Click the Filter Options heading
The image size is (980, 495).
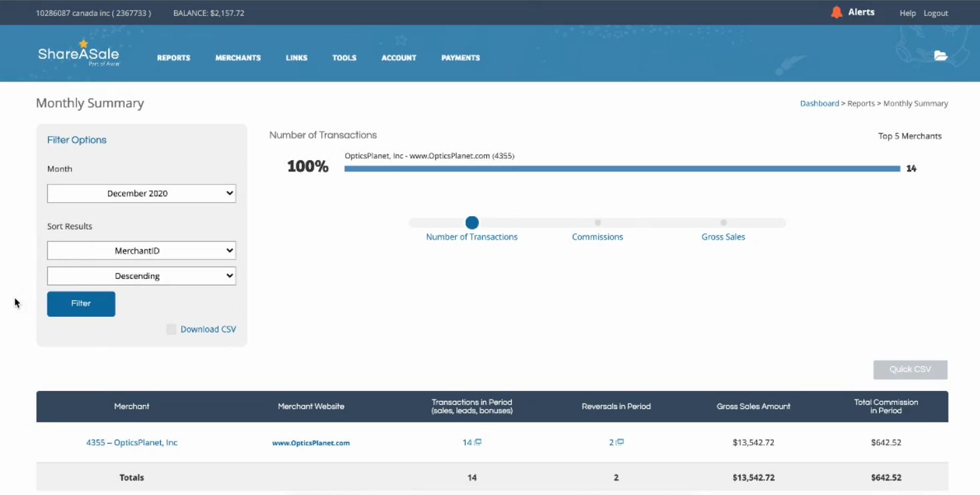77,140
